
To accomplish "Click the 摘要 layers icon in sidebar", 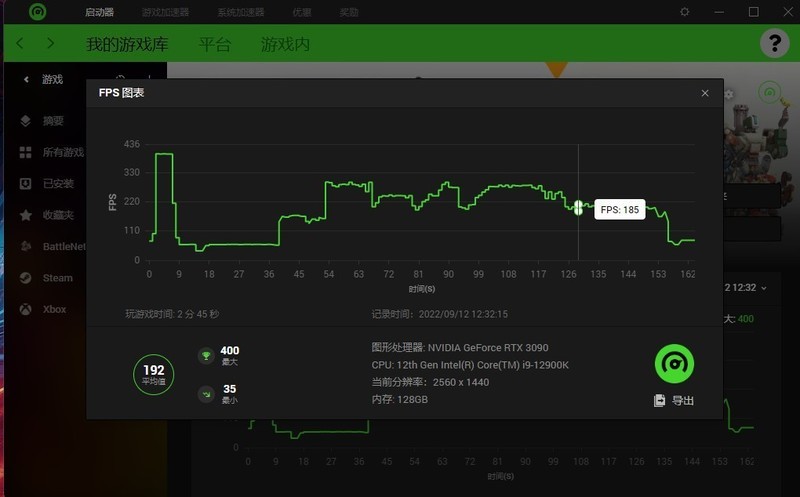I will tap(26, 121).
